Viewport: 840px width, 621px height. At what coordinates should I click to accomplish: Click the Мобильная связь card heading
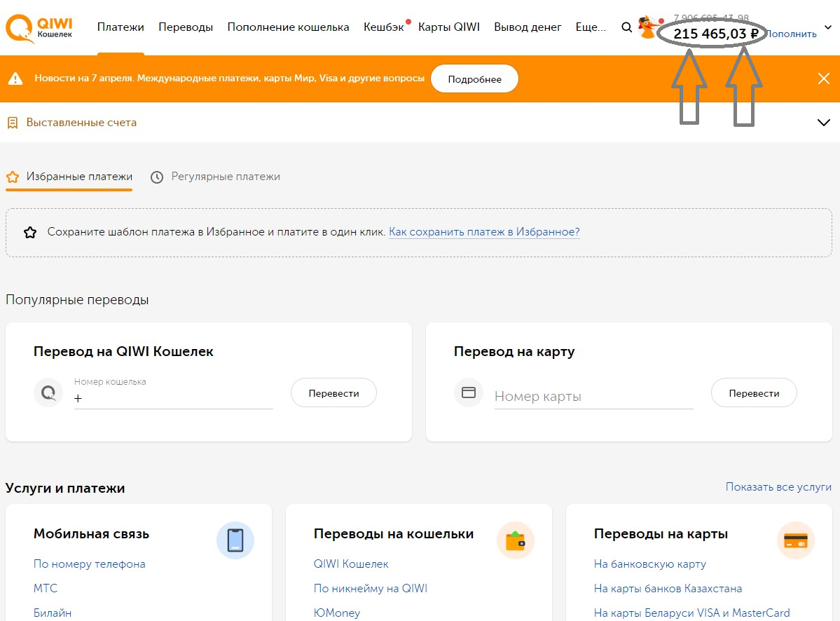click(92, 533)
